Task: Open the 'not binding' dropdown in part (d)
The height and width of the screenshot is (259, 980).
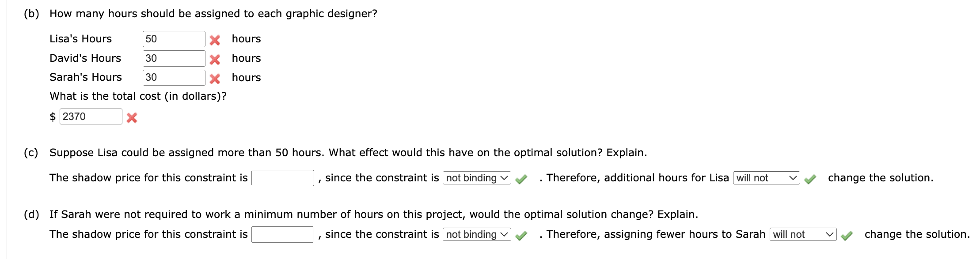Action: (475, 235)
